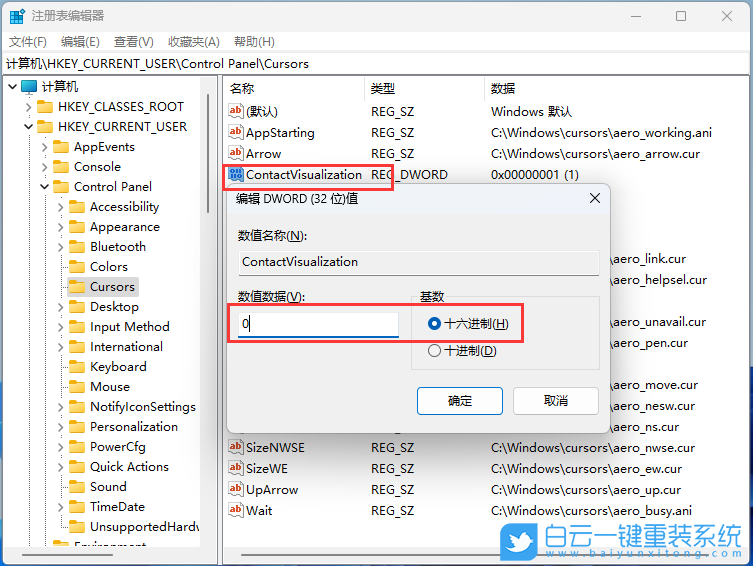Click the tree pane horizontal scrollbar
Image resolution: width=753 pixels, height=566 pixels.
67,555
